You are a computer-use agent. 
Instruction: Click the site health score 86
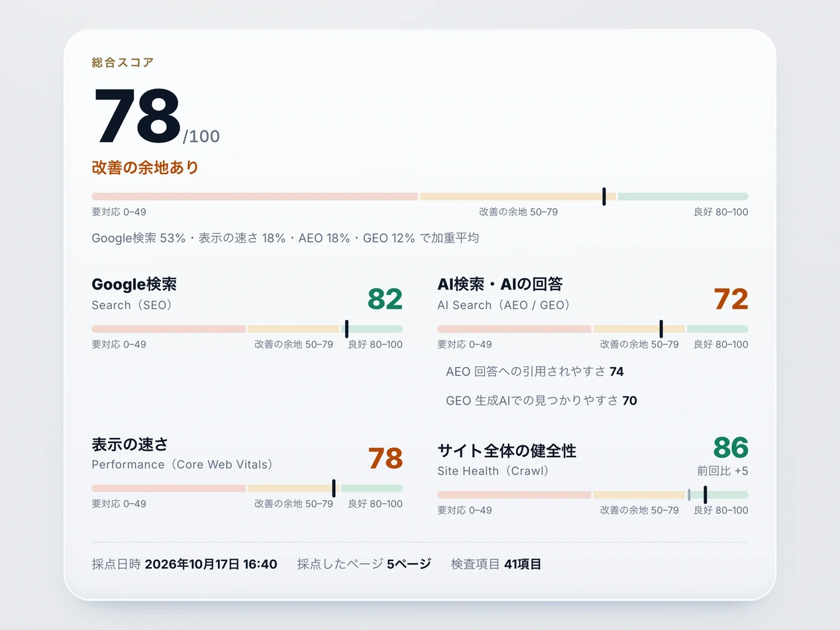[731, 448]
